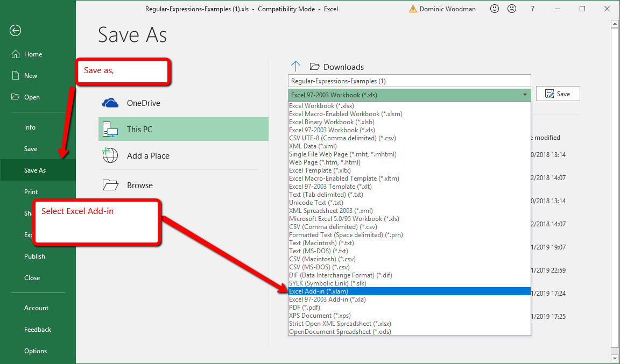Click the Browse folder icon
This screenshot has height=364, width=620.
click(x=110, y=185)
